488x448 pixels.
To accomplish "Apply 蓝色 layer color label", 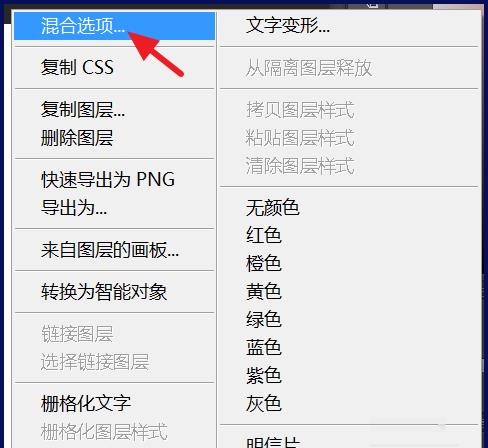I will click(x=349, y=347).
